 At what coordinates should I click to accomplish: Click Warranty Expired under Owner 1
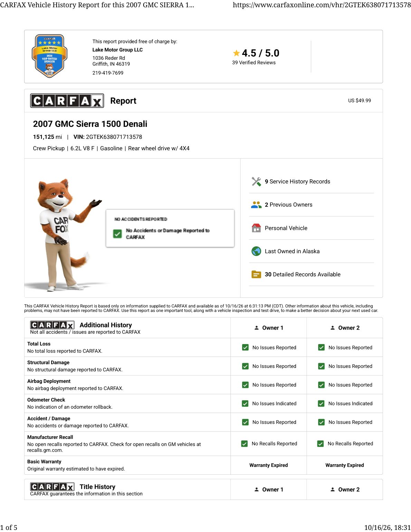pos(269,465)
